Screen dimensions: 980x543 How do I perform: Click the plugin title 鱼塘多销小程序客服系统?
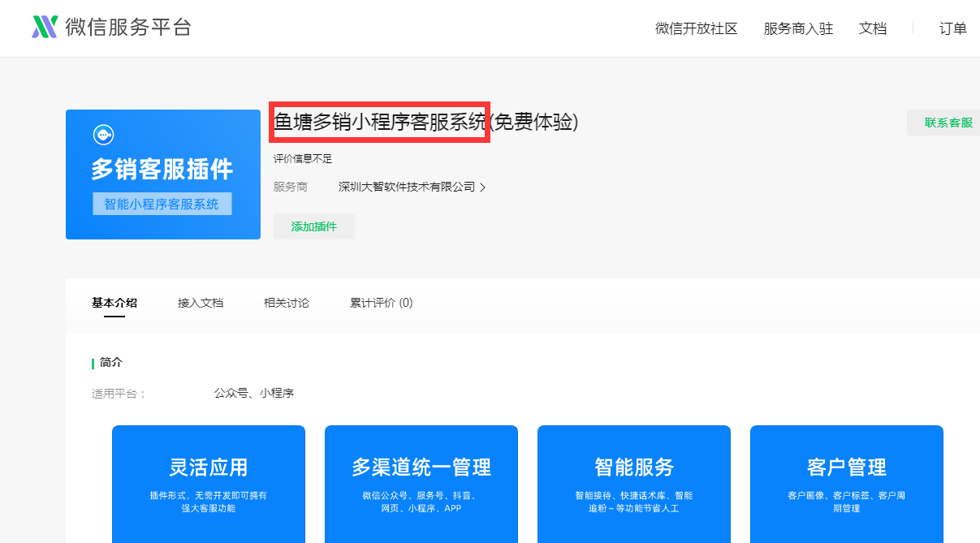tap(380, 122)
